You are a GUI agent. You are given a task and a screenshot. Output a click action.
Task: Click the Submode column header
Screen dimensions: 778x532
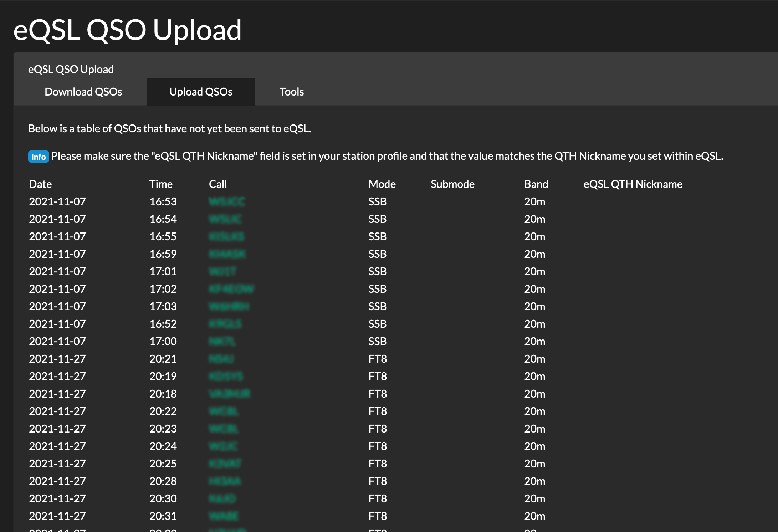(452, 184)
